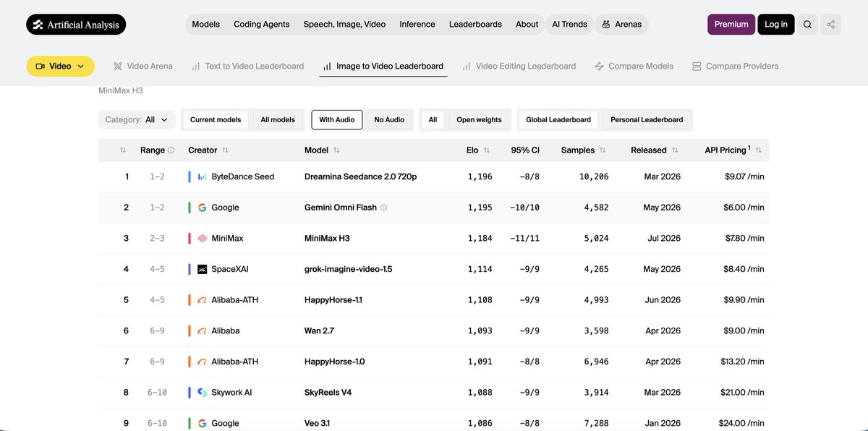Image resolution: width=868 pixels, height=431 pixels.
Task: Open the Models navigation menu
Action: point(206,25)
